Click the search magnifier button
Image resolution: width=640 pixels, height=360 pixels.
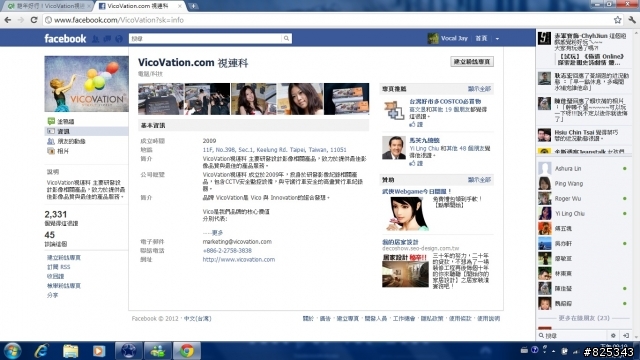click(x=287, y=38)
